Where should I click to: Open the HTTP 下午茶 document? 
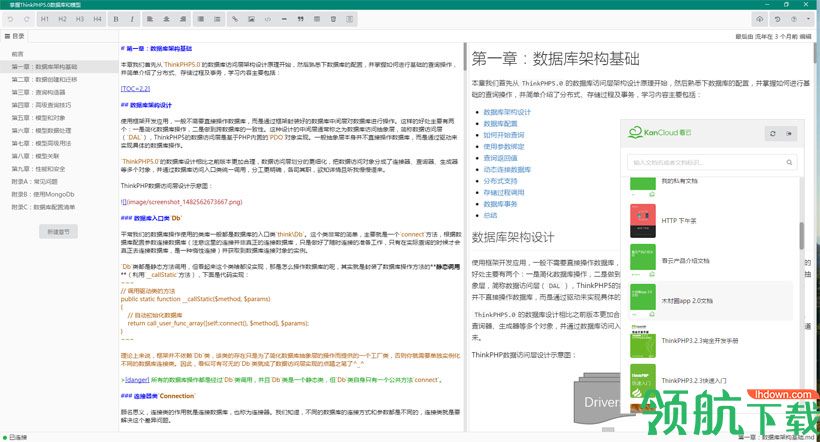[711, 221]
